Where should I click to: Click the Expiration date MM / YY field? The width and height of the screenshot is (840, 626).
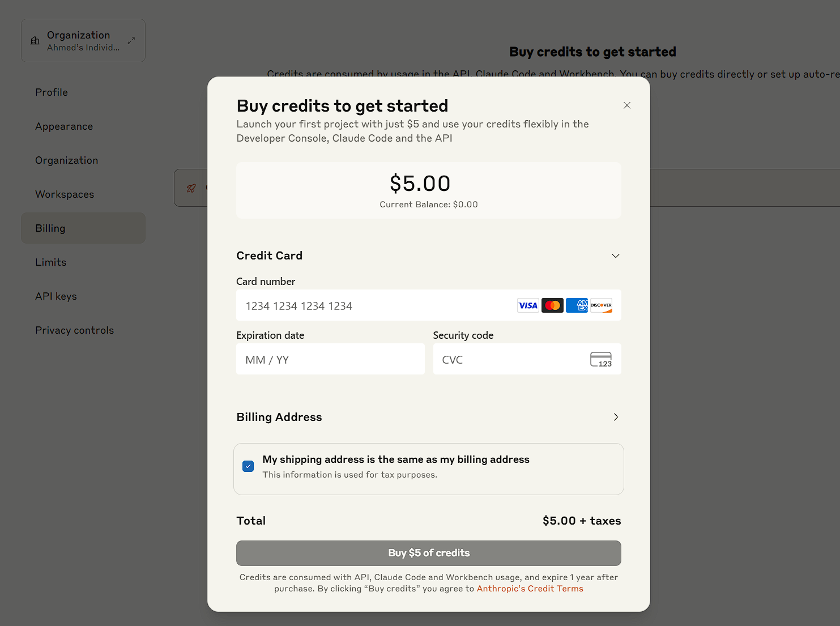tap(330, 360)
